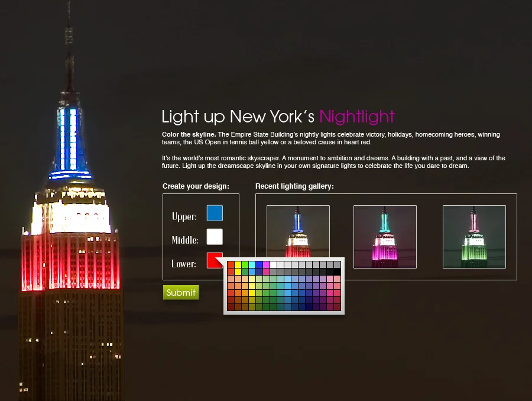Open the Upper blue color swatch
The image size is (532, 401).
coord(215,213)
